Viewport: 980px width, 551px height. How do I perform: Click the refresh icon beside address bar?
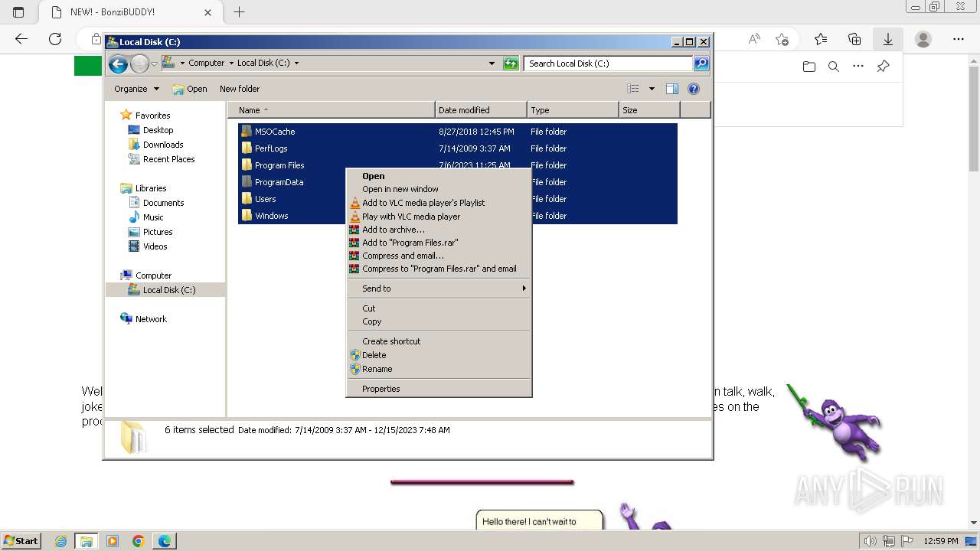[x=511, y=64]
